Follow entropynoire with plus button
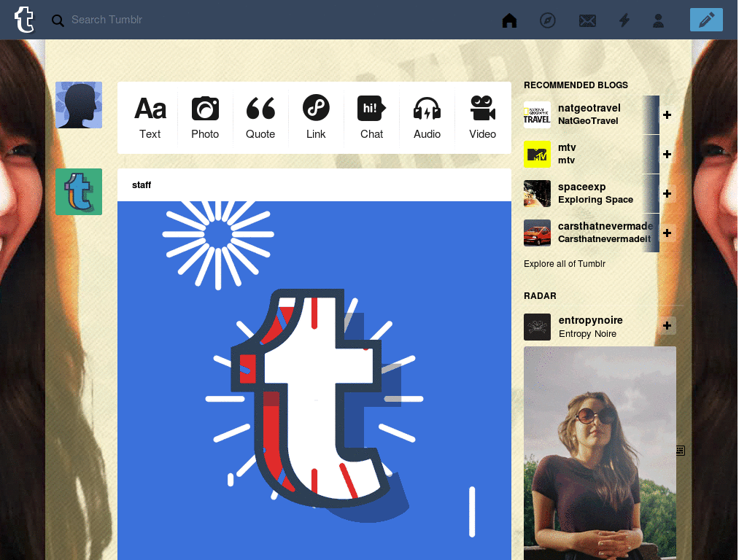 click(667, 326)
